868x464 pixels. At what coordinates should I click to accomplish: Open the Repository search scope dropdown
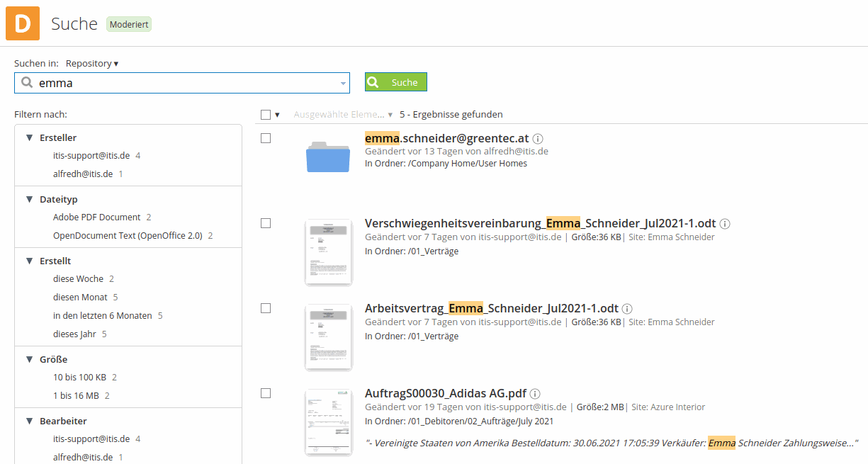[92, 64]
